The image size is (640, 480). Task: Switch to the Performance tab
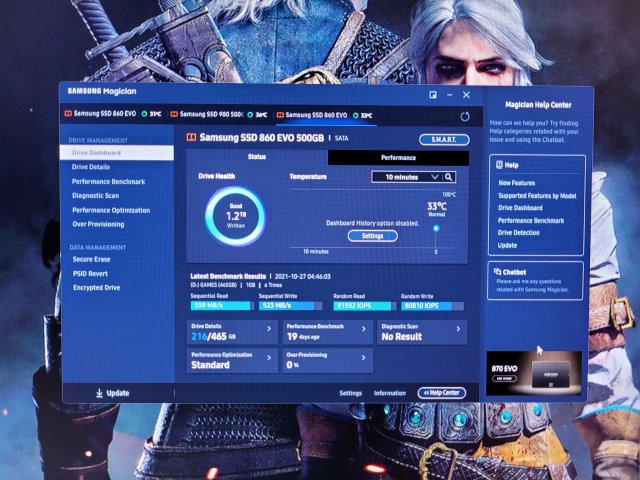pyautogui.click(x=398, y=158)
